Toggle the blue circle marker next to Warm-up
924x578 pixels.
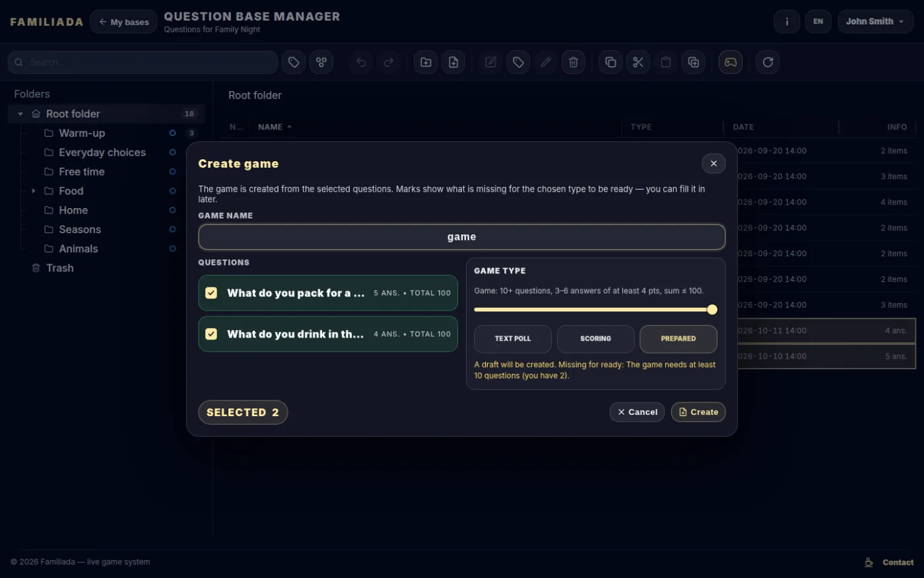coord(172,133)
